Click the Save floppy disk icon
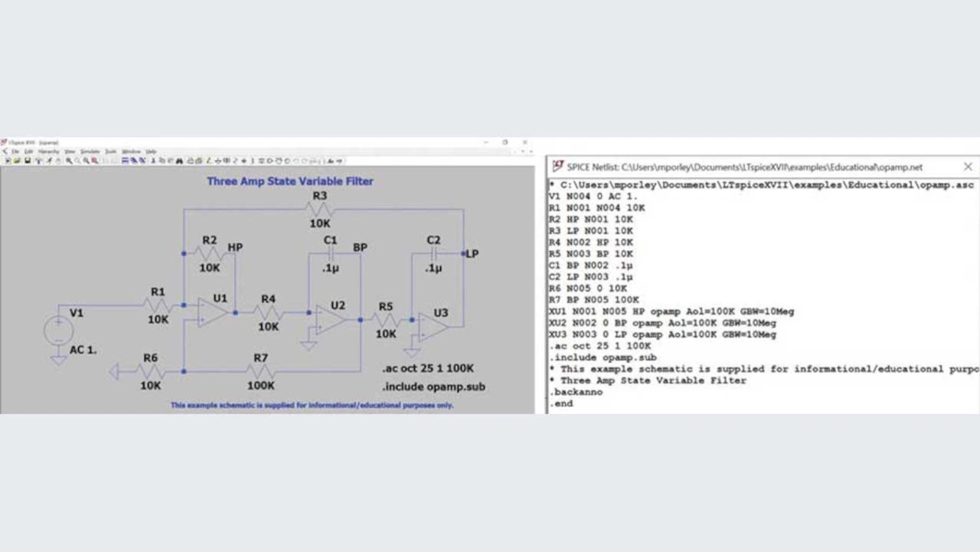 (27, 161)
